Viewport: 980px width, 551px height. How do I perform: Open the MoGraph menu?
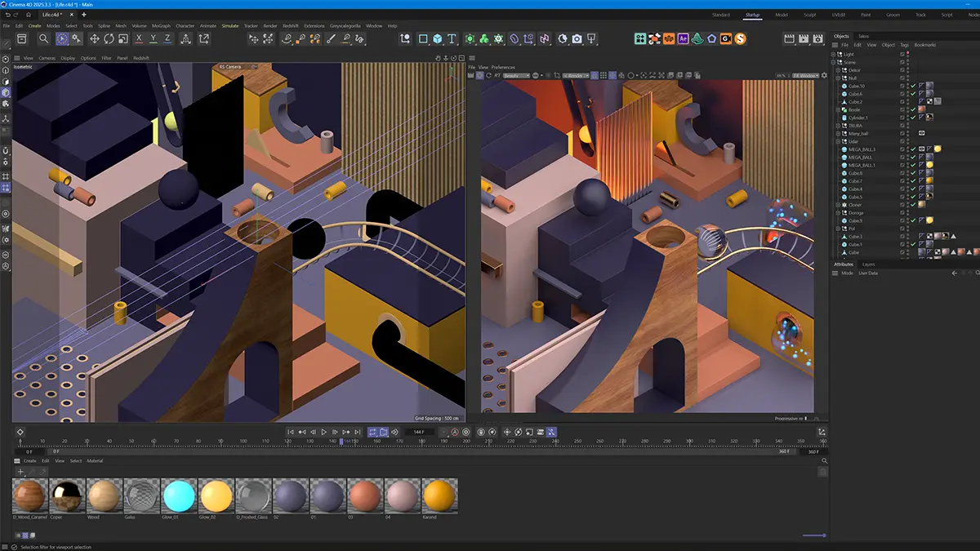(161, 26)
